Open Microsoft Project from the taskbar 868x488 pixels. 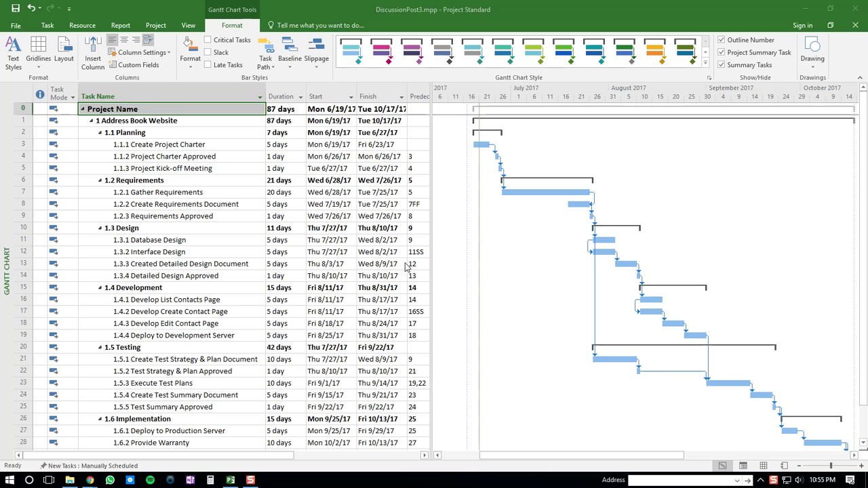(231, 479)
